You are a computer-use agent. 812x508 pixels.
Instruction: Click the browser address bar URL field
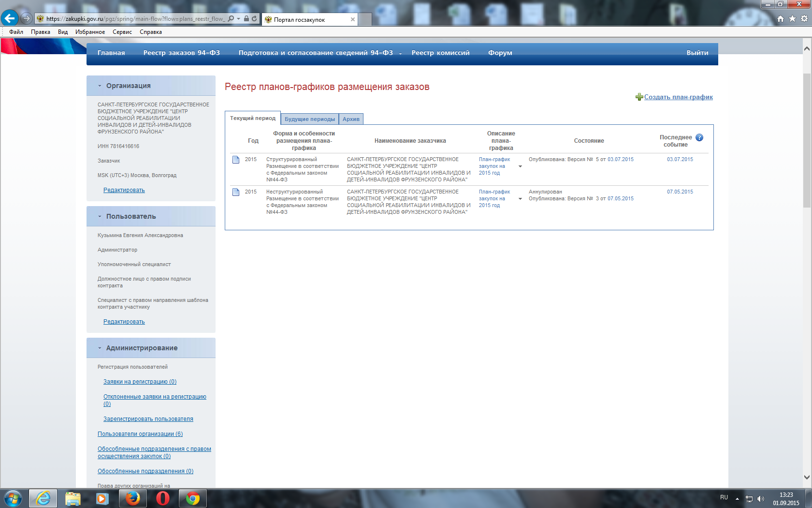(x=135, y=19)
